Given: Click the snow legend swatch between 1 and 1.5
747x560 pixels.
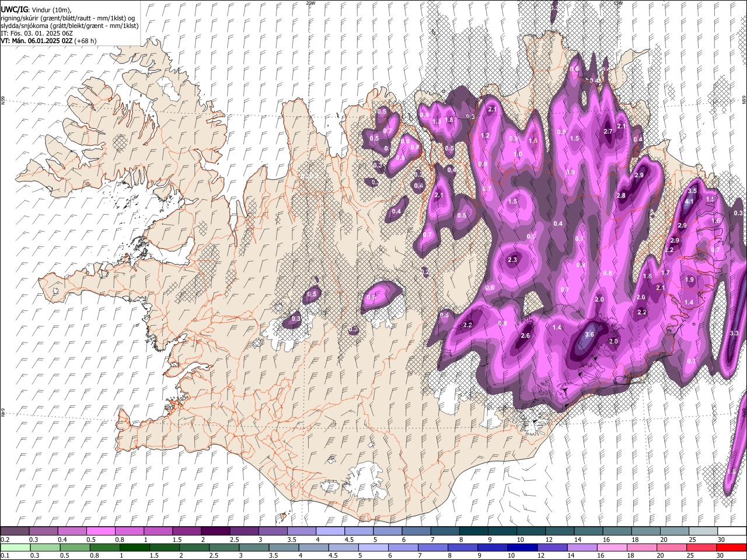Looking at the screenshot, I should point(158,531).
